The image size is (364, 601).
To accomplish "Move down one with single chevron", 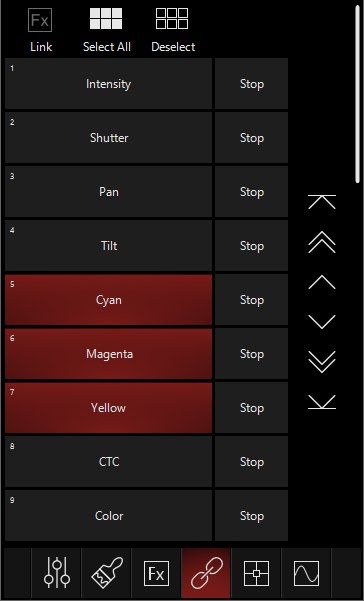I will (x=322, y=322).
